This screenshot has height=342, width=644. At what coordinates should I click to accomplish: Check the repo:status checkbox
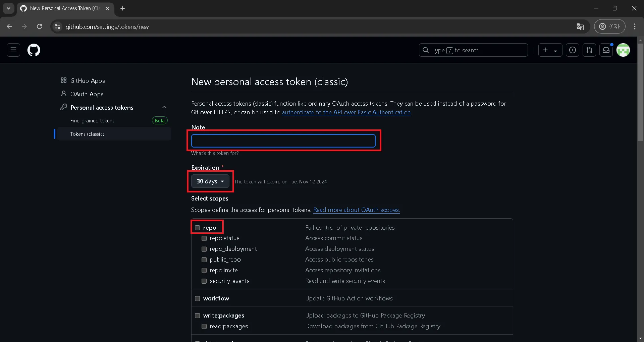coord(204,238)
